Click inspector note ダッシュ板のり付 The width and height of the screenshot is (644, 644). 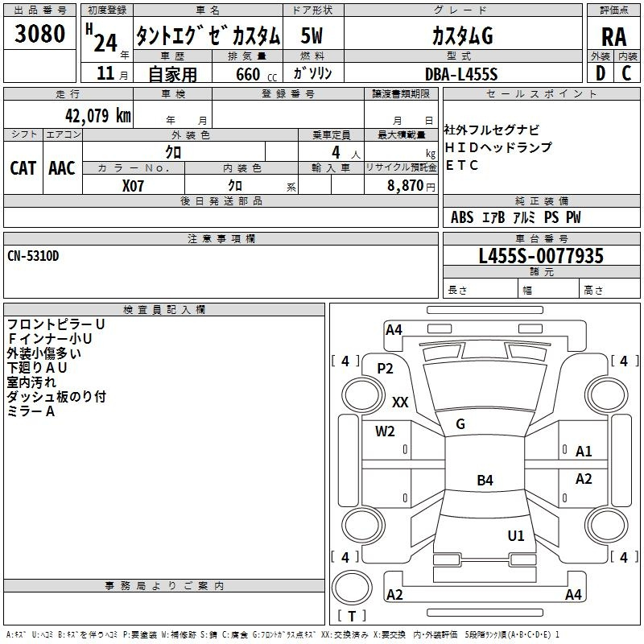coord(56,396)
